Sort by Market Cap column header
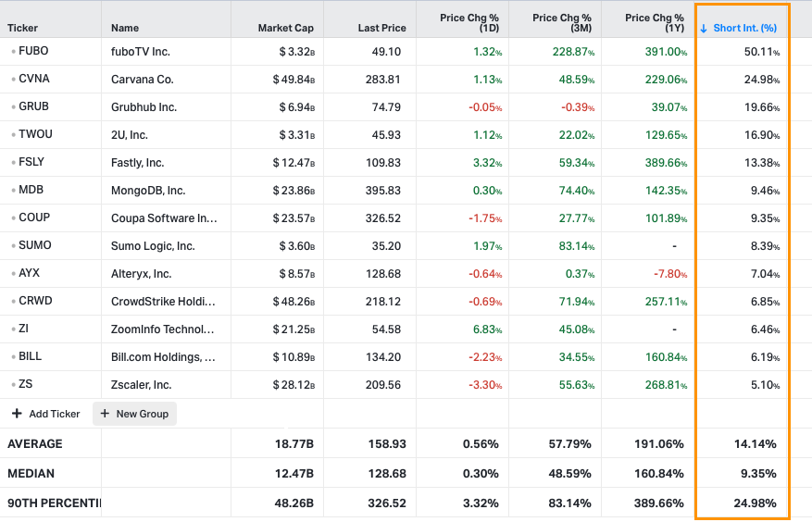 (x=286, y=28)
